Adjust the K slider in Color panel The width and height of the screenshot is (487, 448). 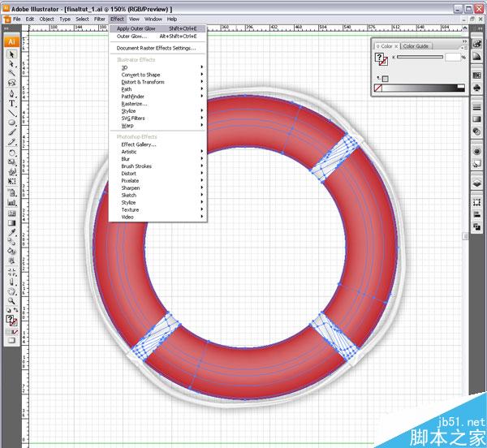tap(420, 57)
